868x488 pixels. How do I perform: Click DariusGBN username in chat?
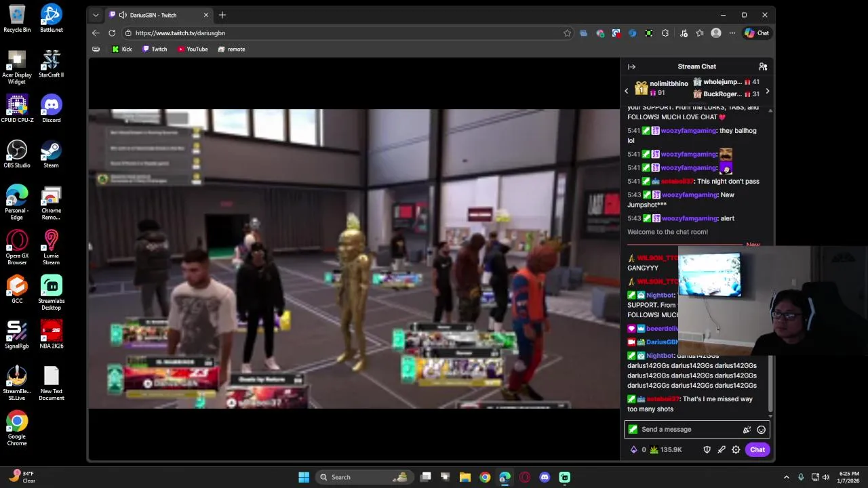pyautogui.click(x=662, y=342)
